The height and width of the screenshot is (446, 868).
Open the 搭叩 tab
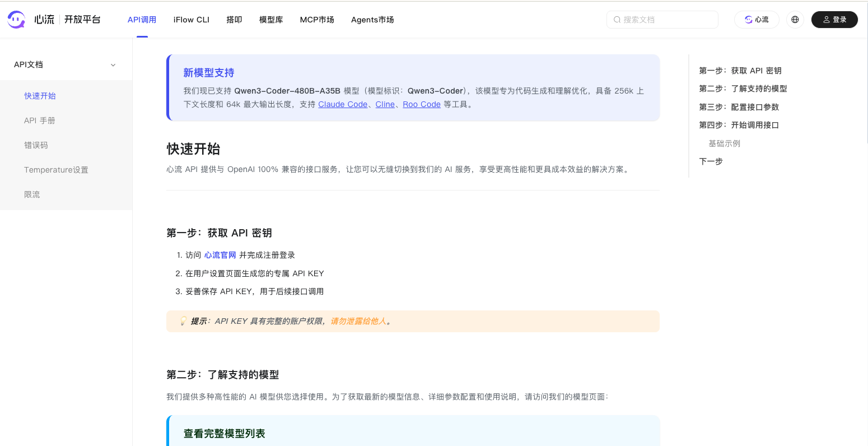(234, 20)
